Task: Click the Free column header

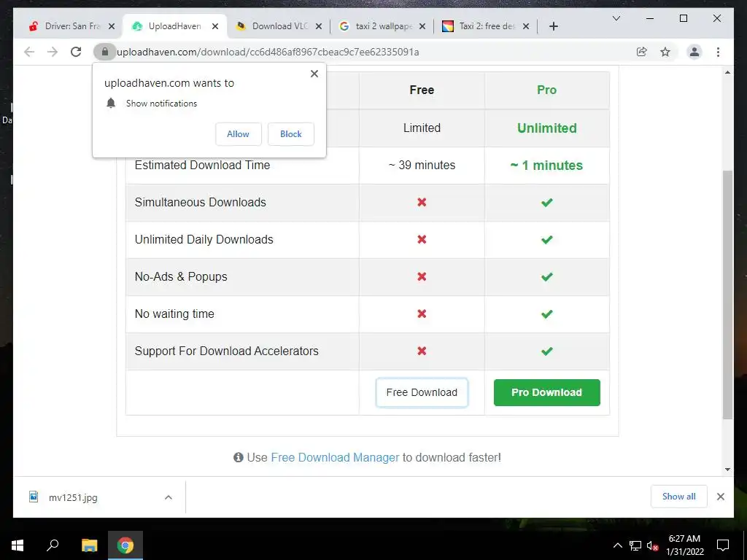Action: (x=422, y=90)
